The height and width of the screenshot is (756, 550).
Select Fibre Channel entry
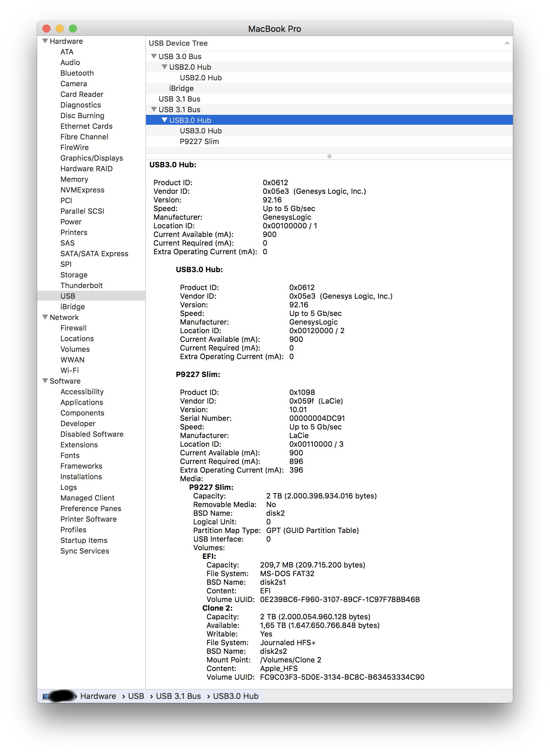tap(84, 137)
